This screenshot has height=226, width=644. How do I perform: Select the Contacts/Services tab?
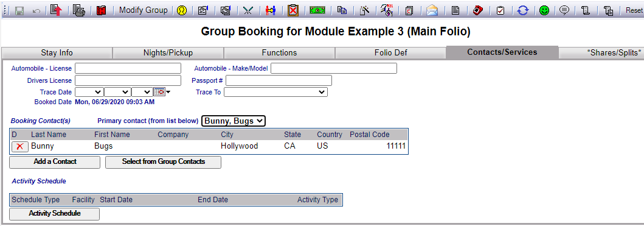[502, 52]
